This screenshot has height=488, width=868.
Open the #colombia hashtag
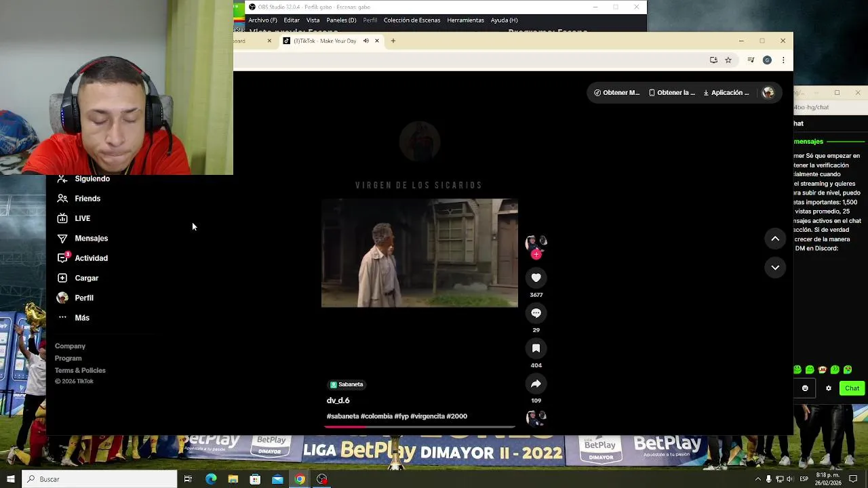(376, 416)
